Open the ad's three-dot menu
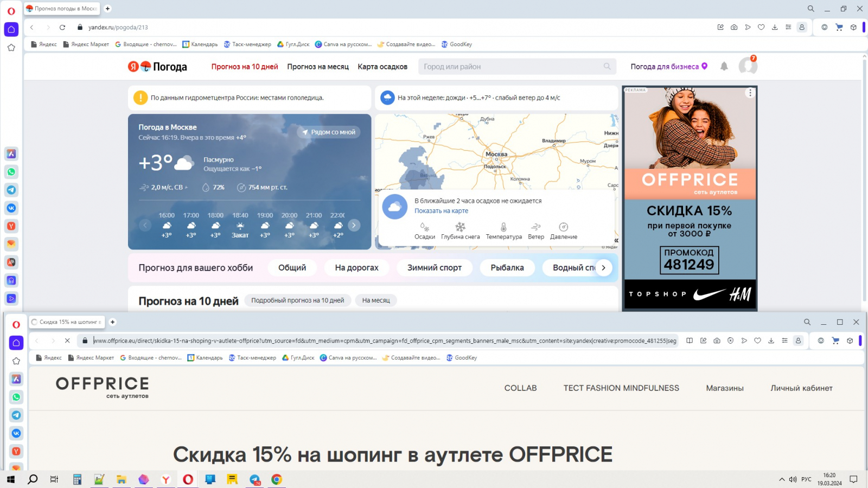The image size is (868, 488). (x=750, y=93)
